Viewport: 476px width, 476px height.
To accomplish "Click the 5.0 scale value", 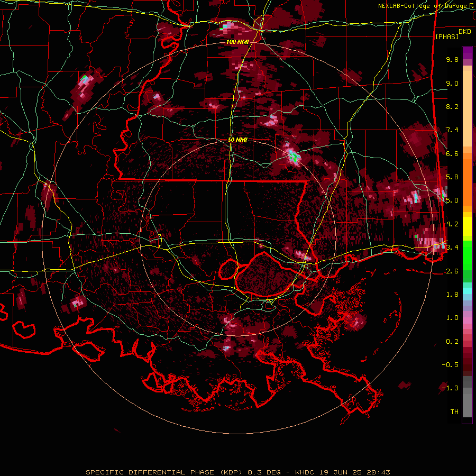I will (x=452, y=200).
